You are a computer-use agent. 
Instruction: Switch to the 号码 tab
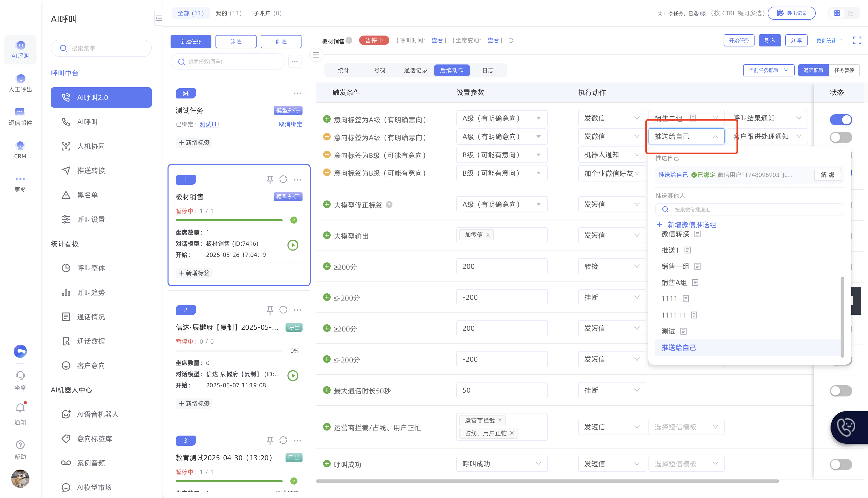point(380,71)
